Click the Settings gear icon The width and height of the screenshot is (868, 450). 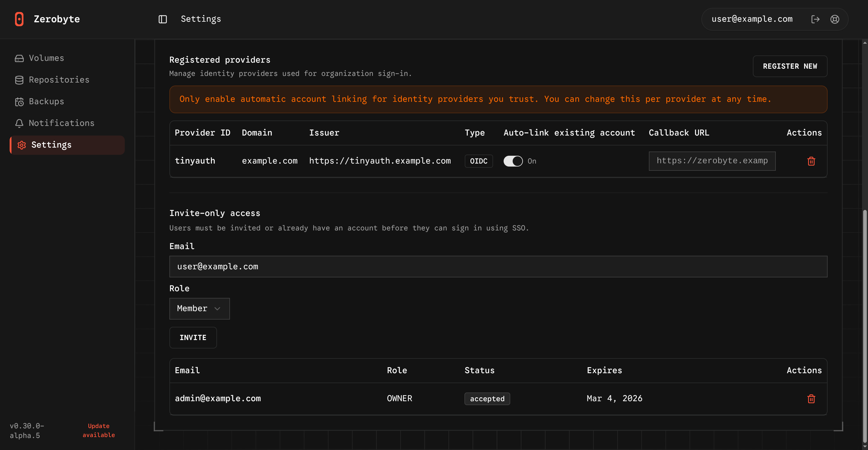(x=22, y=145)
